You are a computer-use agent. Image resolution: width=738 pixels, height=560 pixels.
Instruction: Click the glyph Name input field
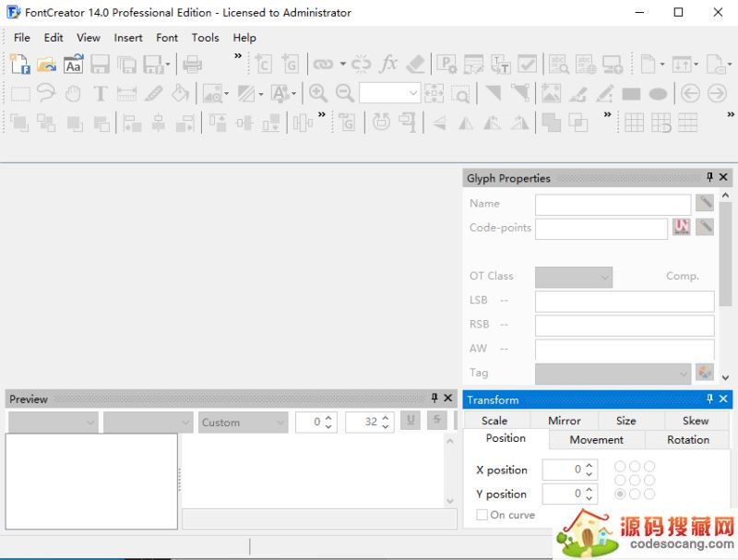pos(613,204)
